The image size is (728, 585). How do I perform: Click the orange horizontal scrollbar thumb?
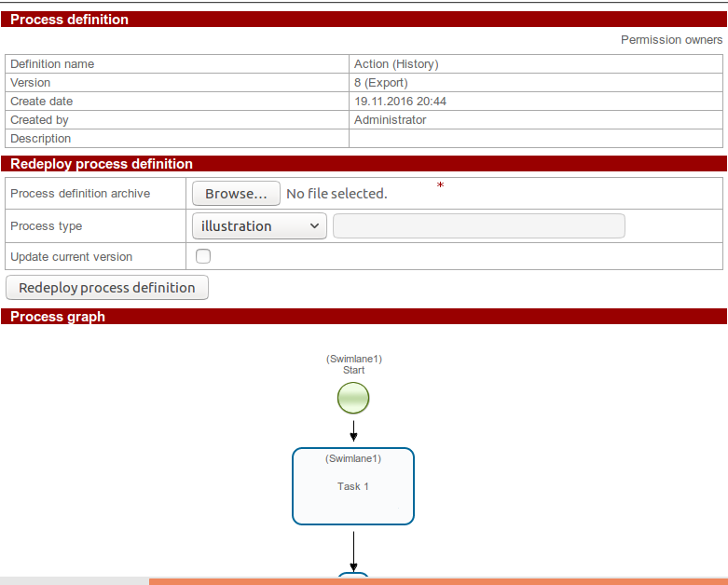(438, 581)
